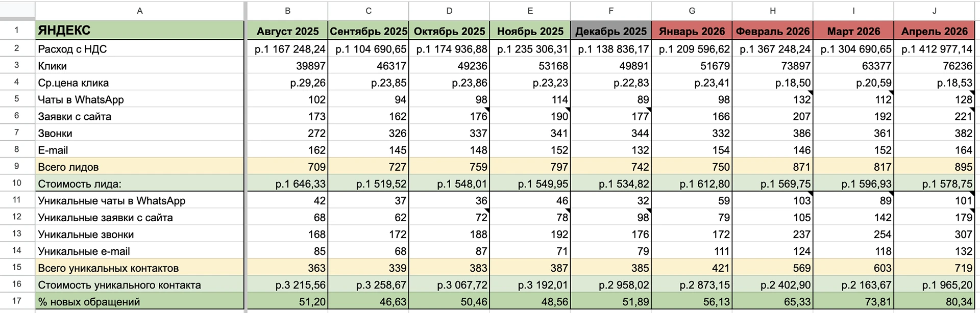Image resolution: width=980 pixels, height=313 pixels.
Task: Click the Декабрь 2025 header cell
Action: click(611, 31)
